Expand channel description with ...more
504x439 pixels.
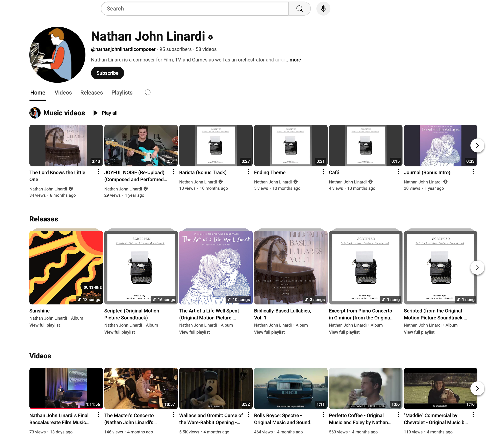(293, 60)
